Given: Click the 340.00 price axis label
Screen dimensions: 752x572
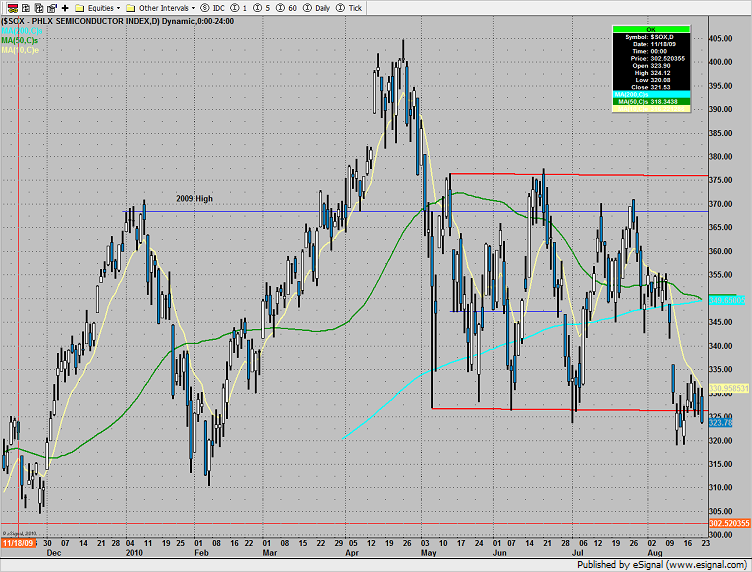Looking at the screenshot, I should click(x=721, y=346).
